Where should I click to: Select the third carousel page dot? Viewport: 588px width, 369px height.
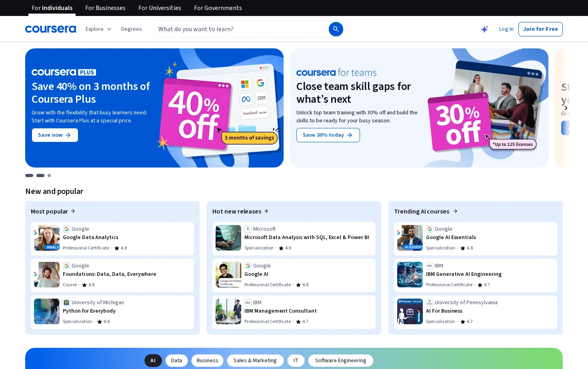click(x=49, y=176)
